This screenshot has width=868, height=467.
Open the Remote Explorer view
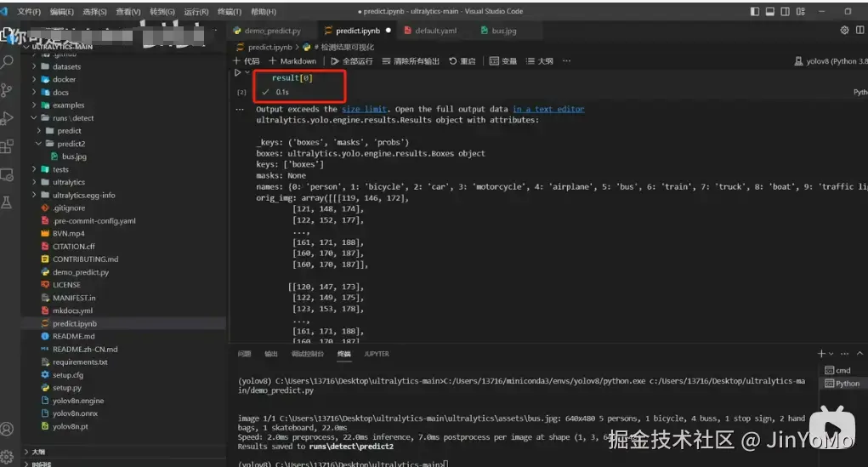[x=7, y=175]
